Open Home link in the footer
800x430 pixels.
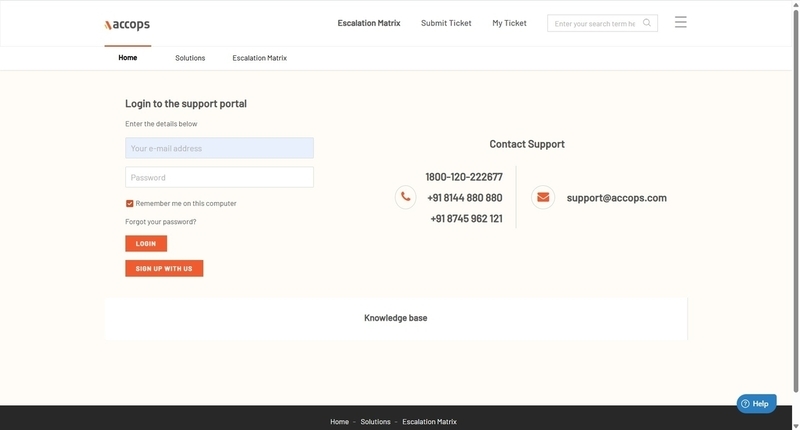[339, 422]
